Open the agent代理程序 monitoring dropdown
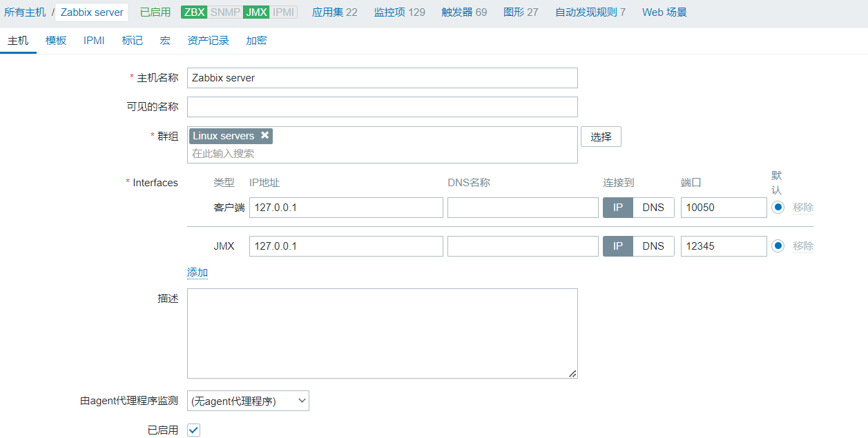 (248, 401)
